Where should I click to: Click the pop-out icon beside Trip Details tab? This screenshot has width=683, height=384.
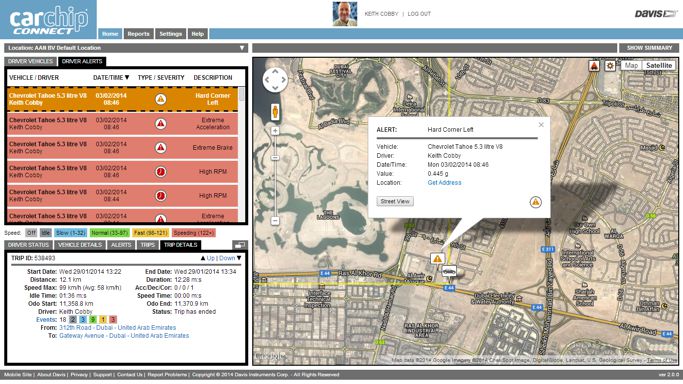tap(240, 245)
